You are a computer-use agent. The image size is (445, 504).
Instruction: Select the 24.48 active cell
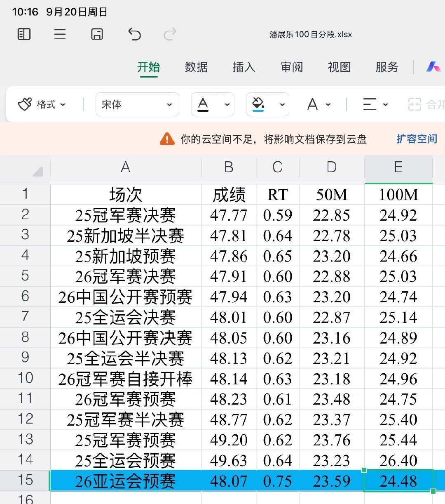(398, 481)
